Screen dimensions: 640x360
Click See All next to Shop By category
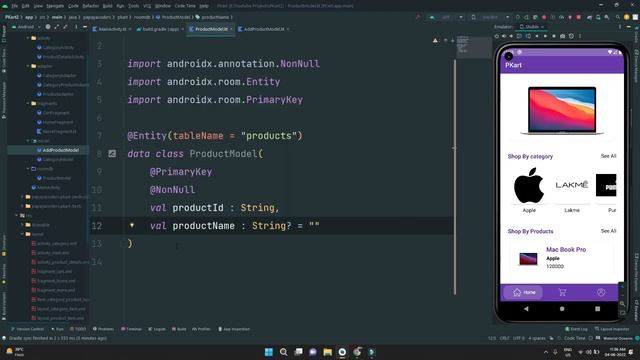coord(608,156)
